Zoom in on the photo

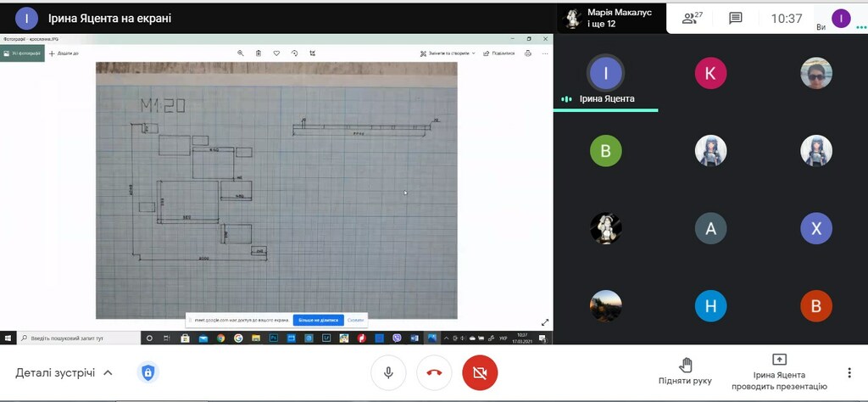tap(241, 53)
